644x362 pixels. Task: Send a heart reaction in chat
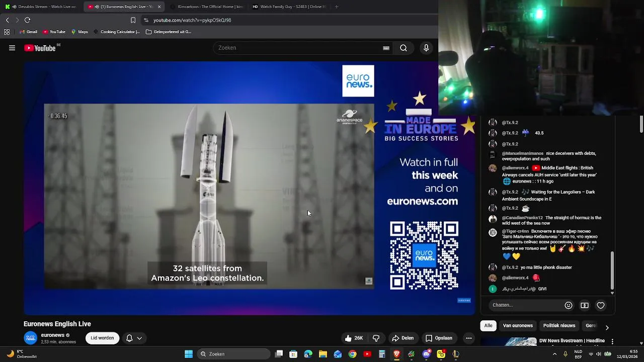coord(601,305)
